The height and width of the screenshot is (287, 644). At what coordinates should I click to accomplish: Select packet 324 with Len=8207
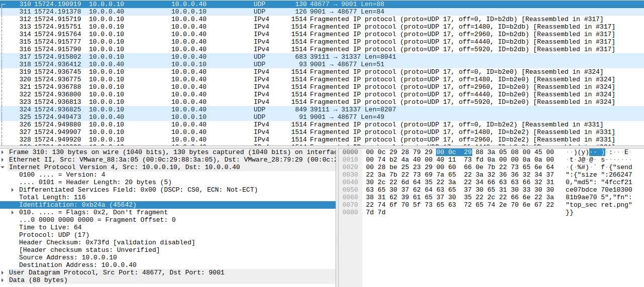pos(201,109)
